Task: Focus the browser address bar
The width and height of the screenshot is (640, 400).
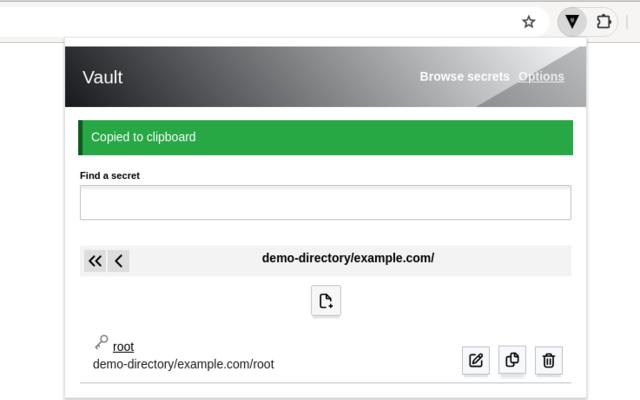Action: [257, 22]
